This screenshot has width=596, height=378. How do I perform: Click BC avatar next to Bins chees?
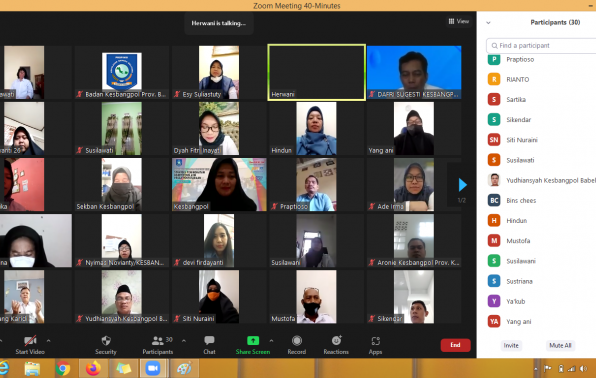click(x=494, y=200)
